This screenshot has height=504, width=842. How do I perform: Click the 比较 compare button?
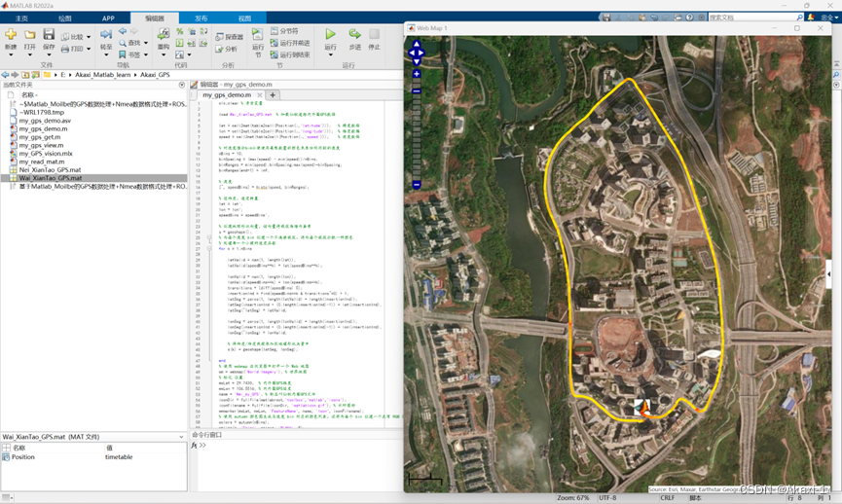point(72,37)
